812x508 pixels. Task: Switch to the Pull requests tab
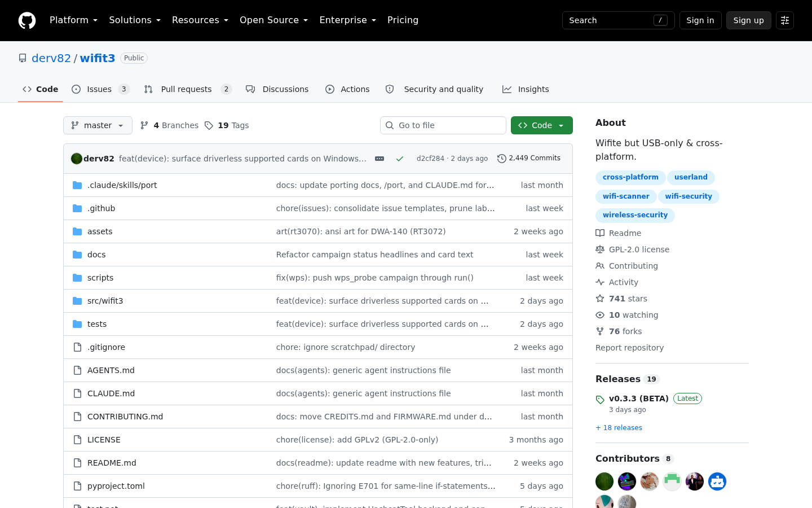click(188, 89)
